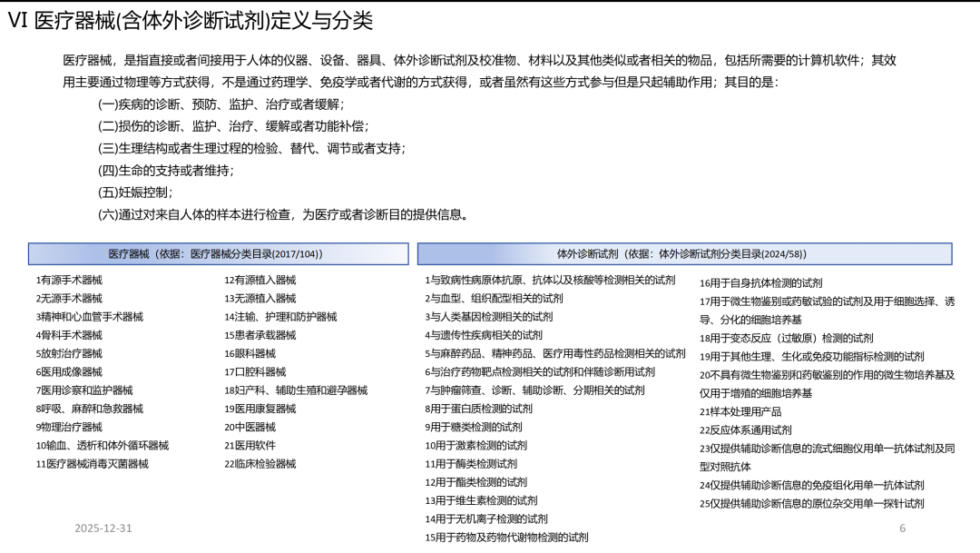Click definition line (四)生命的支持或者维持
This screenshot has height=553, width=980.
[x=166, y=171]
